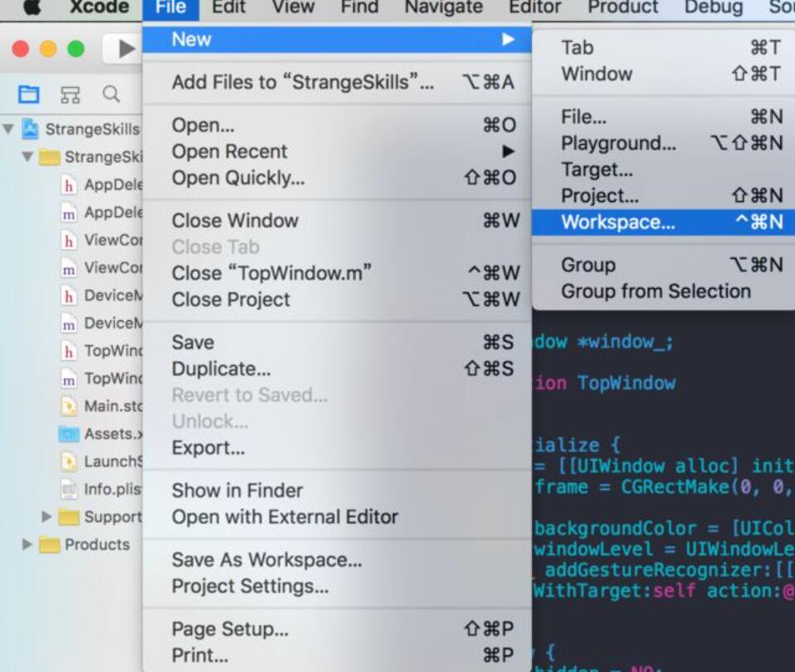
Task: Click the code line with UIWindow alloc
Action: (x=664, y=466)
